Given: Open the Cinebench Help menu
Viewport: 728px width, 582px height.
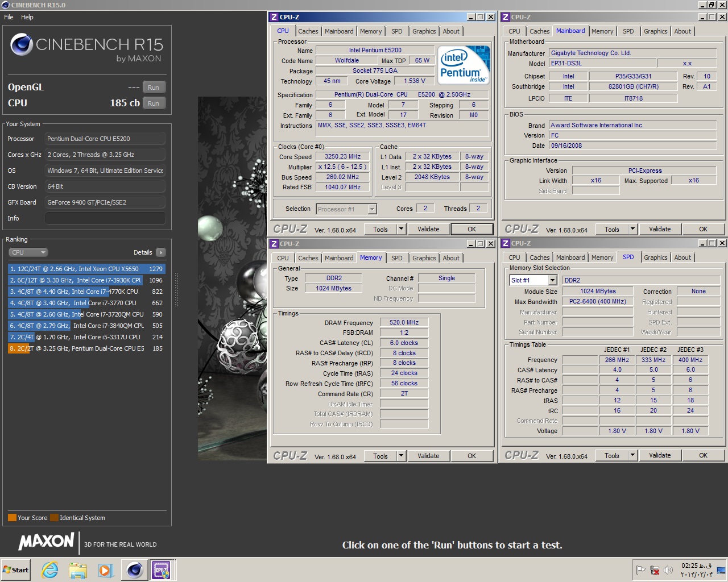Looking at the screenshot, I should [27, 17].
